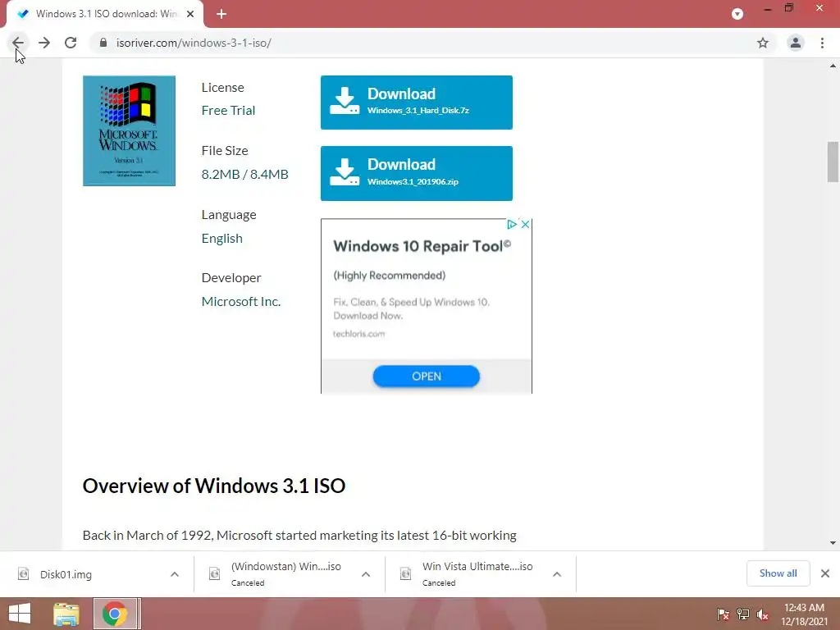840x630 pixels.
Task: Show all downloads
Action: pyautogui.click(x=778, y=573)
